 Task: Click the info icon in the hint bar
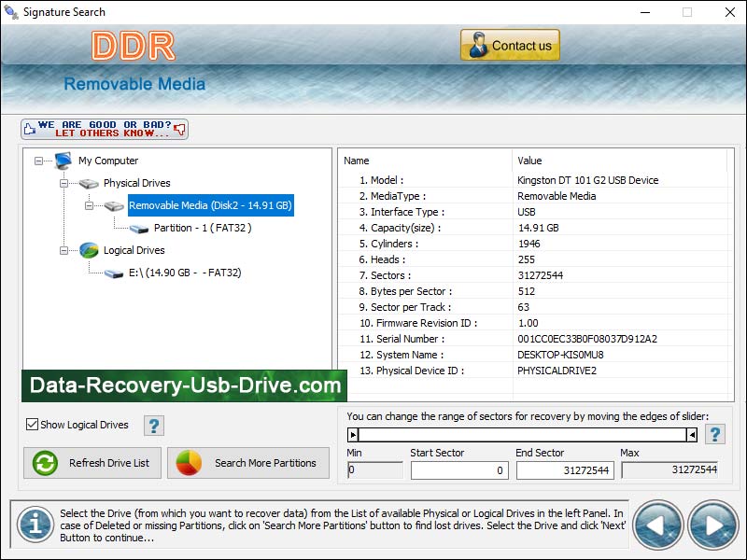[35, 525]
